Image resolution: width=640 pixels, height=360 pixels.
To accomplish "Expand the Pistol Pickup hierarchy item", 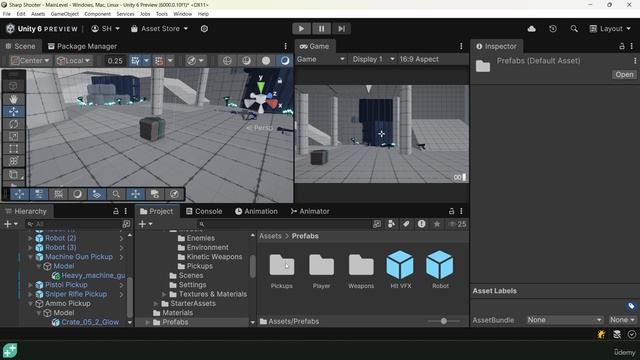I will (x=30, y=285).
